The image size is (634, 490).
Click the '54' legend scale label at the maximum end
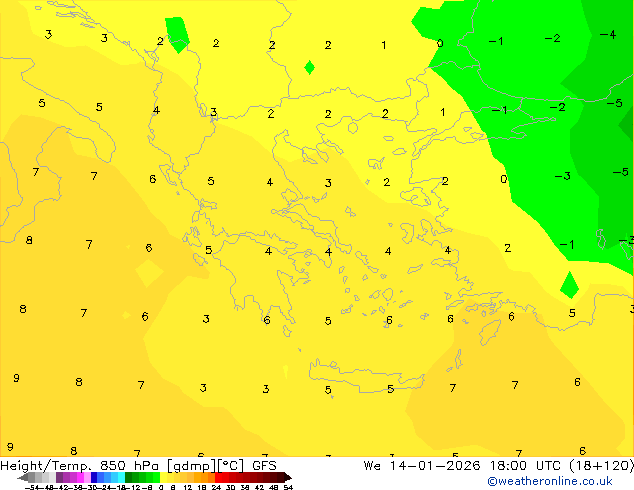tap(288, 488)
